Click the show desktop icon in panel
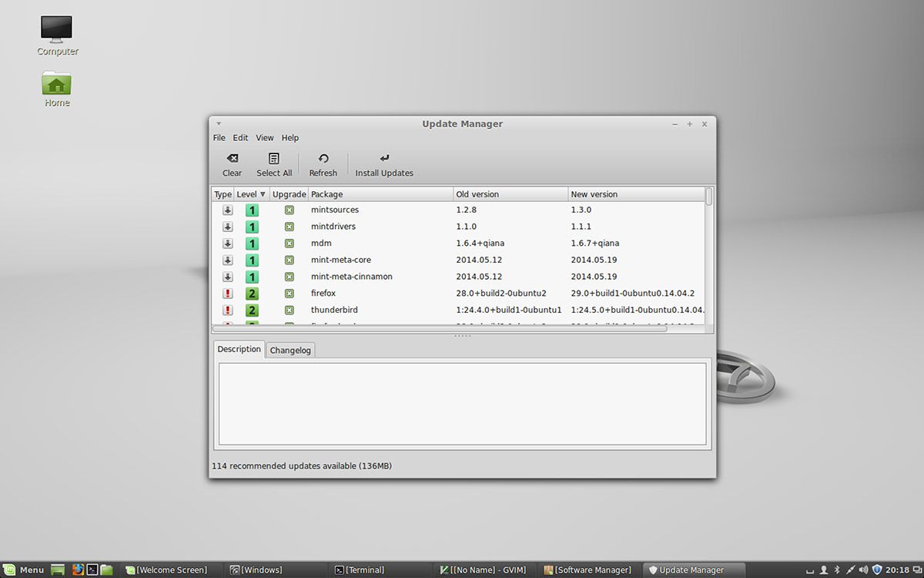The width and height of the screenshot is (924, 578). tap(58, 570)
